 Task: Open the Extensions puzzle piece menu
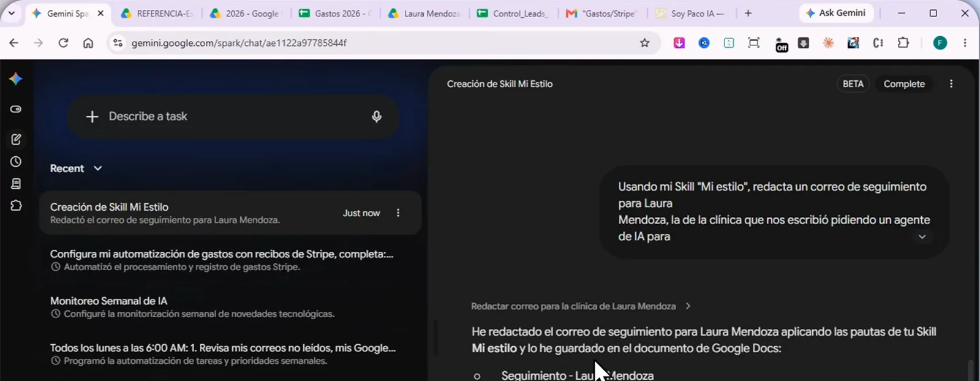tap(903, 43)
